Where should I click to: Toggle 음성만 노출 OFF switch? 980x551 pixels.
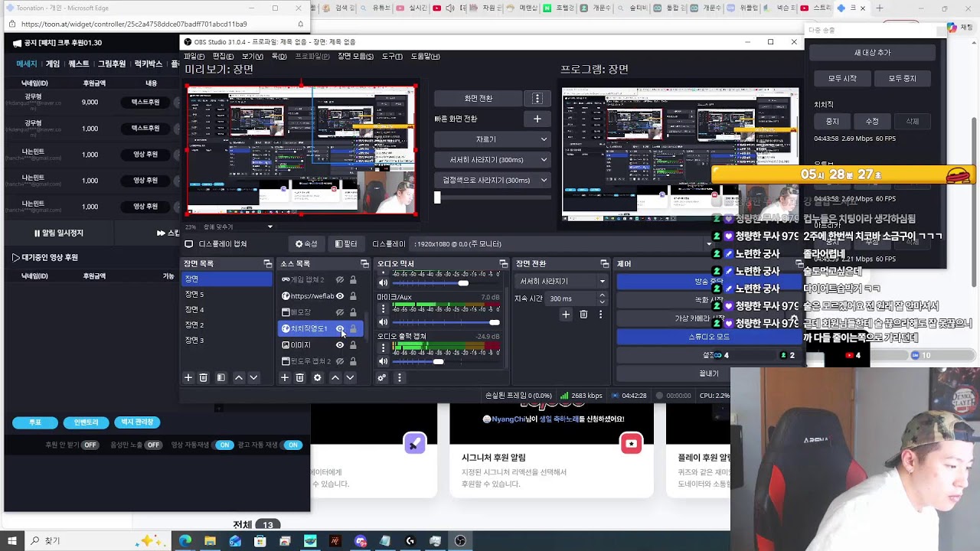click(153, 445)
